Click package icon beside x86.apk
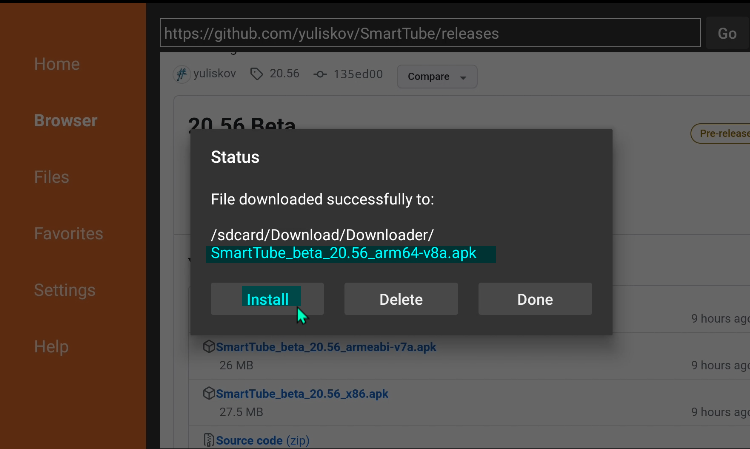 (x=209, y=393)
